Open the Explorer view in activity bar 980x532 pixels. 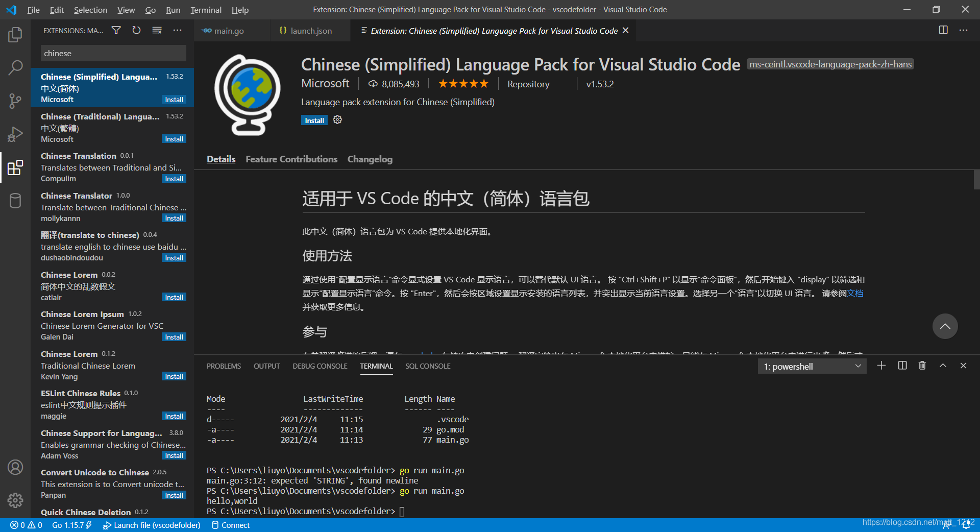point(15,35)
